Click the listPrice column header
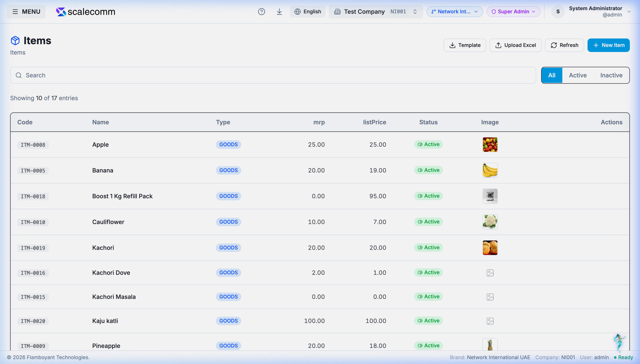 click(x=374, y=122)
